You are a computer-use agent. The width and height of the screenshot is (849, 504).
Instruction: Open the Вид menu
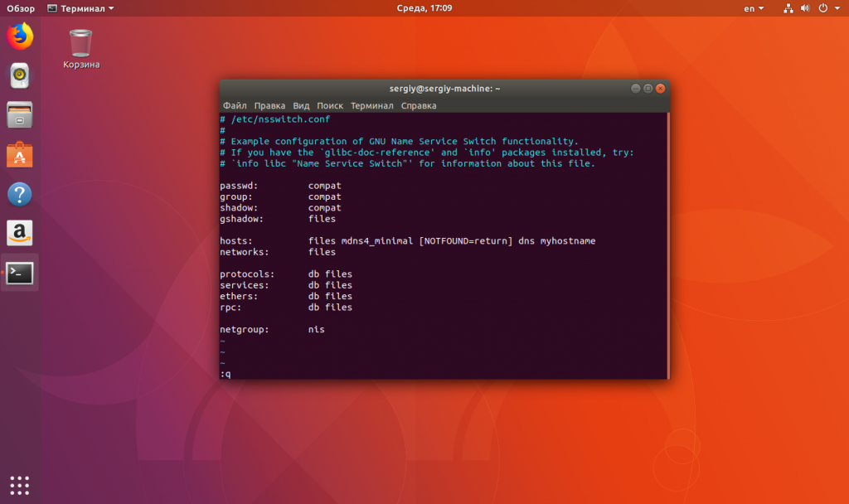point(301,105)
